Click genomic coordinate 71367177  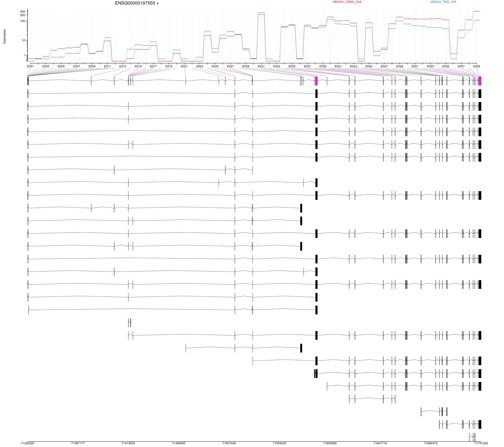point(78,443)
